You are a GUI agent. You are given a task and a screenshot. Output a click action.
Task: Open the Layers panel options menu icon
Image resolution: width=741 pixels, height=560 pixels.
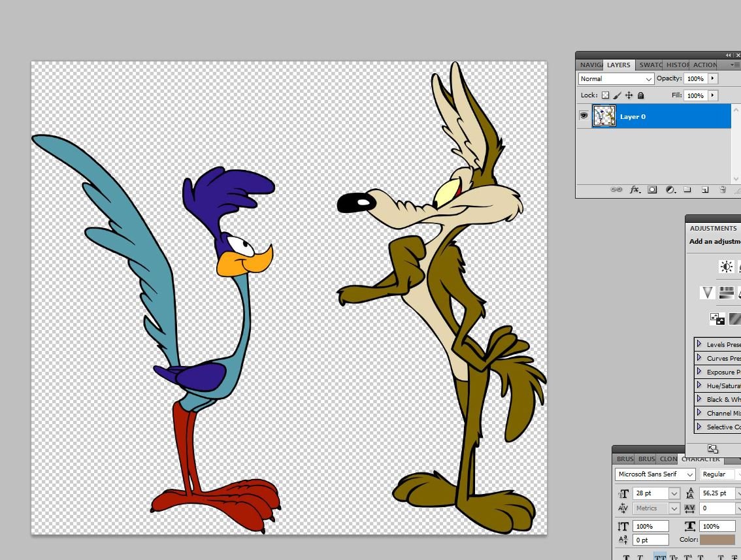click(735, 65)
